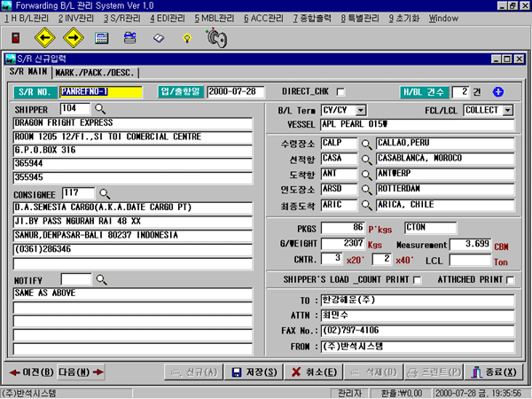Save the record with 저장(S) button
The height and width of the screenshot is (399, 532).
point(254,372)
